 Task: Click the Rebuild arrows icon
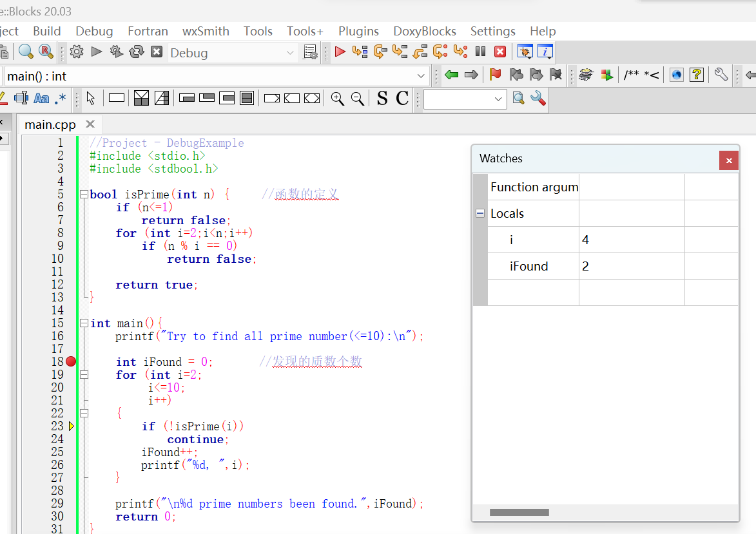point(137,52)
